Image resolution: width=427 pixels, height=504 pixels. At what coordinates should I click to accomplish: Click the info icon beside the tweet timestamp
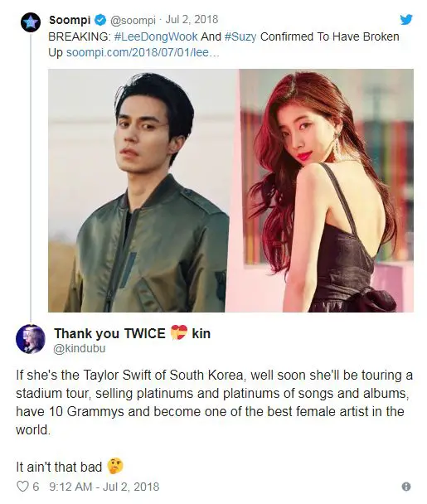click(x=406, y=487)
